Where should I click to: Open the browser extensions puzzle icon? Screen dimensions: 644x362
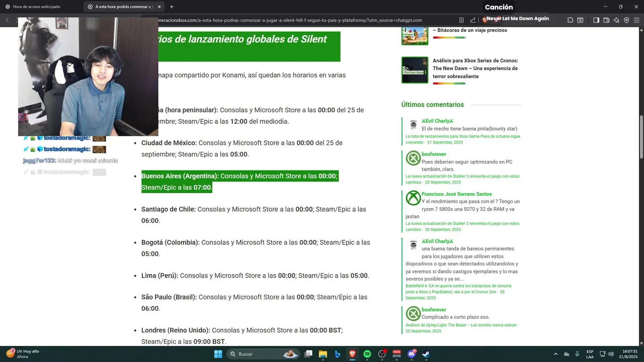(570, 20)
